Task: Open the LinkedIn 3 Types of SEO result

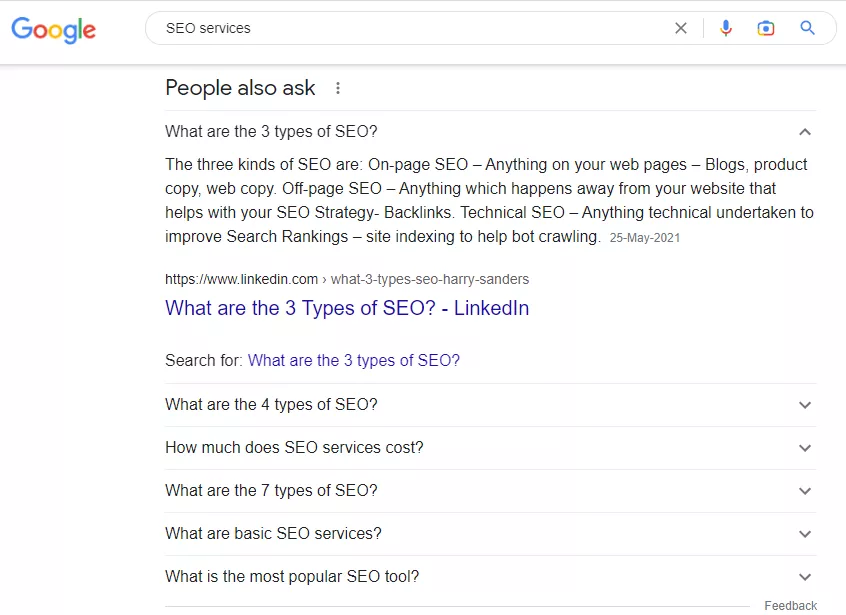Action: click(347, 308)
